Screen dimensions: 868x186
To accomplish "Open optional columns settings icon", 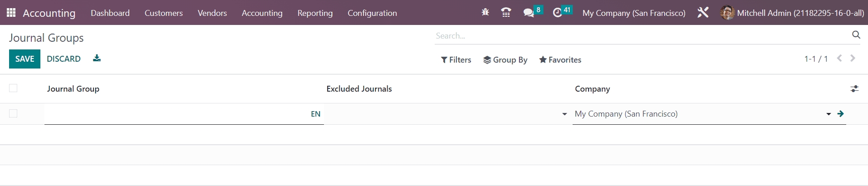I will [x=854, y=89].
